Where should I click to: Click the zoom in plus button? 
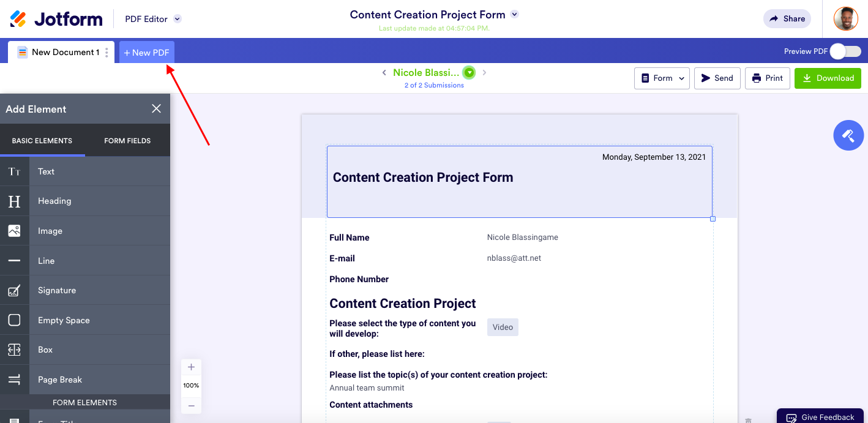point(191,367)
